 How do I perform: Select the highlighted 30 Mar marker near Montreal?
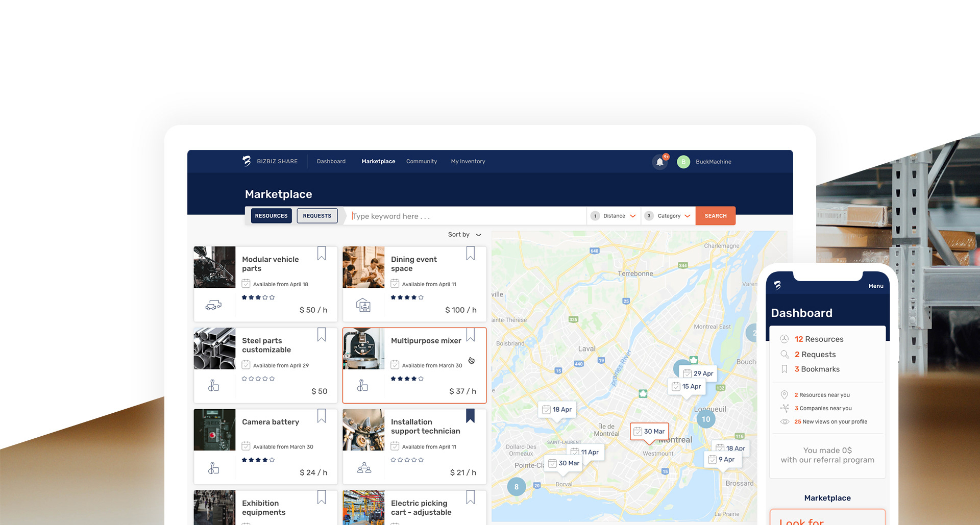click(x=649, y=432)
